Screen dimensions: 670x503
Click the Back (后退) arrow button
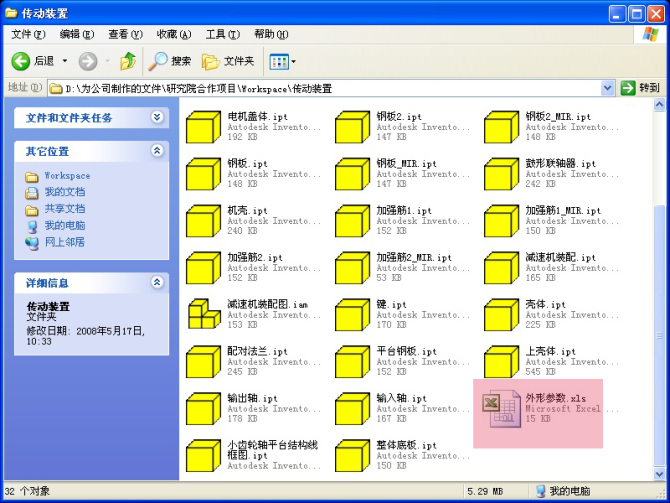[x=32, y=62]
